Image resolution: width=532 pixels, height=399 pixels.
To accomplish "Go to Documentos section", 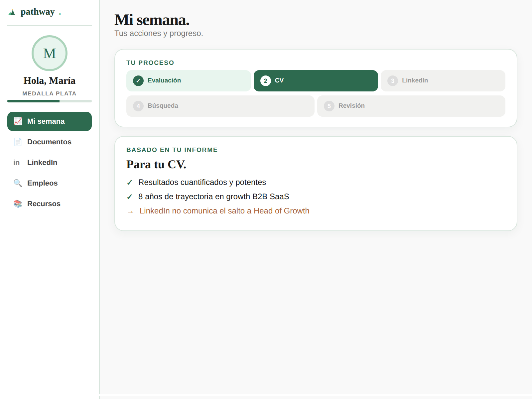I will (x=50, y=142).
